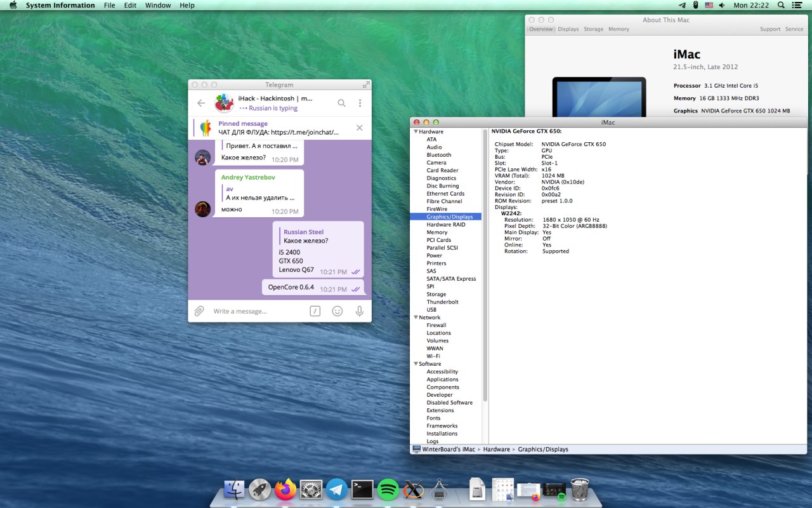The width and height of the screenshot is (812, 508).
Task: Switch to Storage tab in About This Mac
Action: click(x=594, y=29)
